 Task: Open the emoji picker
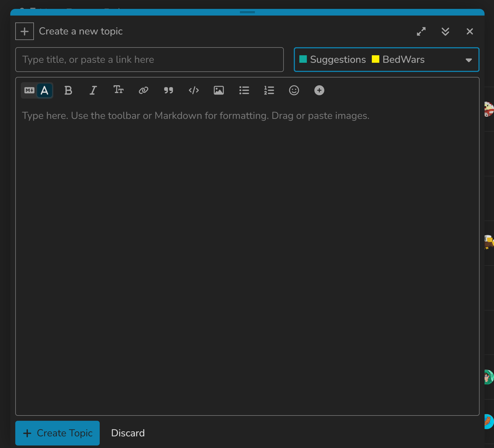click(x=294, y=91)
